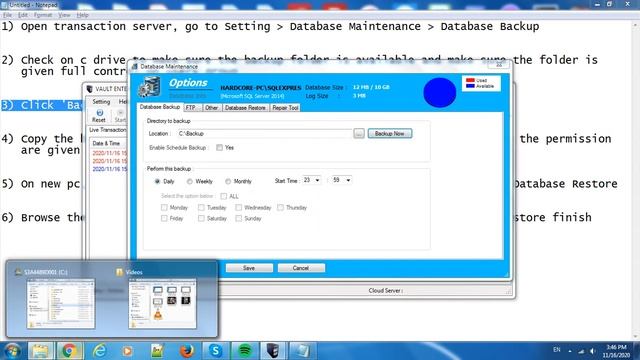
Task: Click the volume speaker tray icon
Action: pos(593,351)
